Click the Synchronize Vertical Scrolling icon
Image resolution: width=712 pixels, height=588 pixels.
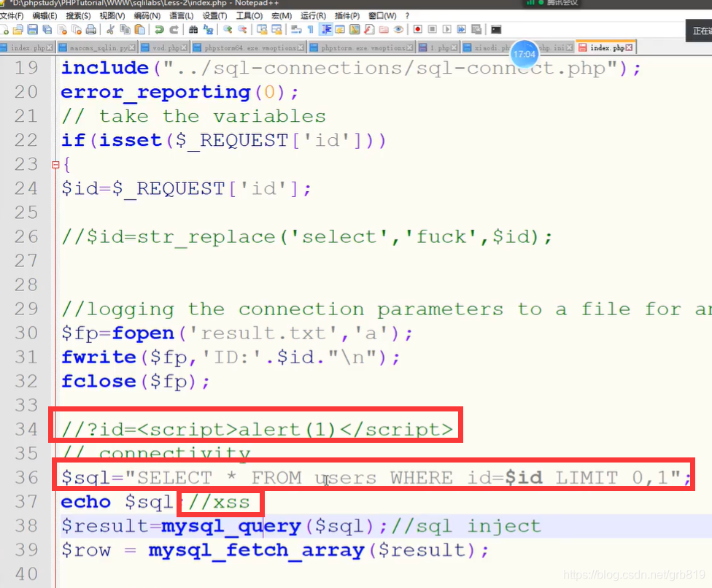(x=262, y=30)
